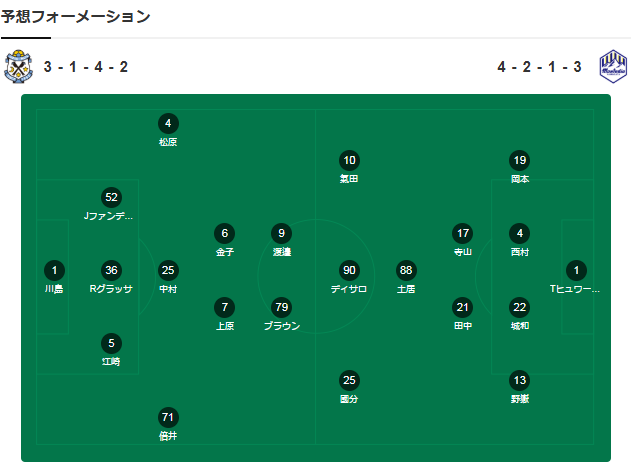Image resolution: width=631 pixels, height=466 pixels.
Task: Open player name link 松原
Action: 168,142
